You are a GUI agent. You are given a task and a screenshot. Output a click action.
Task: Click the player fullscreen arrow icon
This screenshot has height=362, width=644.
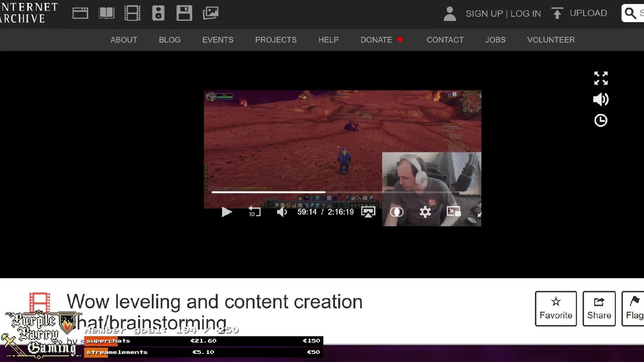click(x=479, y=213)
